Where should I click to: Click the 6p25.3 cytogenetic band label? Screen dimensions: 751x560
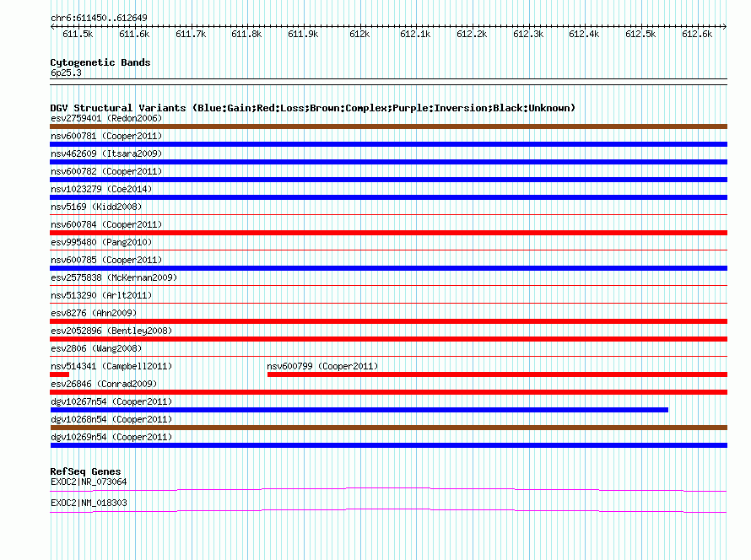(66, 73)
